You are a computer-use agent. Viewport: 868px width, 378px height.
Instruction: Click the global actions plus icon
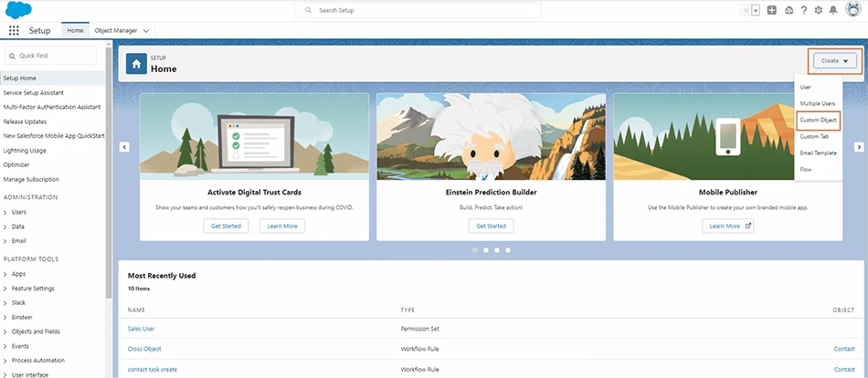772,11
